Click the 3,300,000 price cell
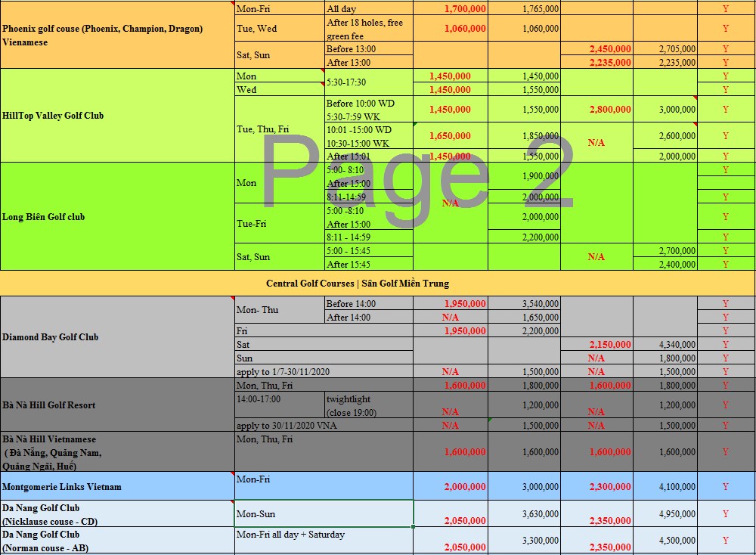This screenshot has width=756, height=555. point(524,541)
